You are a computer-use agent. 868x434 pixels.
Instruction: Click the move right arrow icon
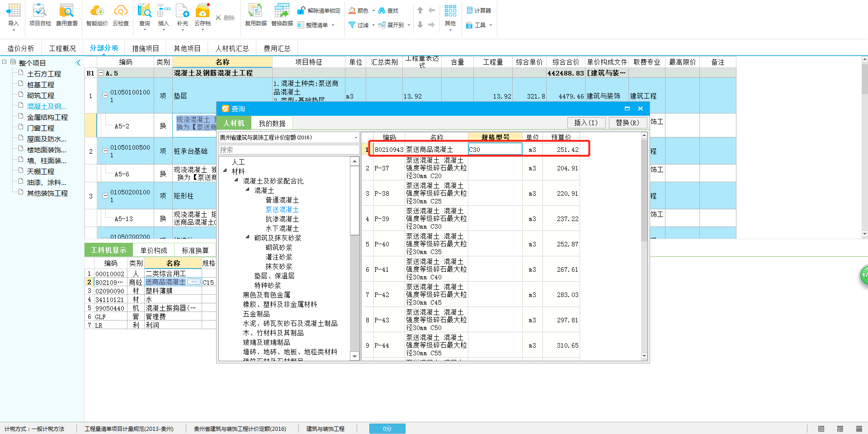click(431, 25)
